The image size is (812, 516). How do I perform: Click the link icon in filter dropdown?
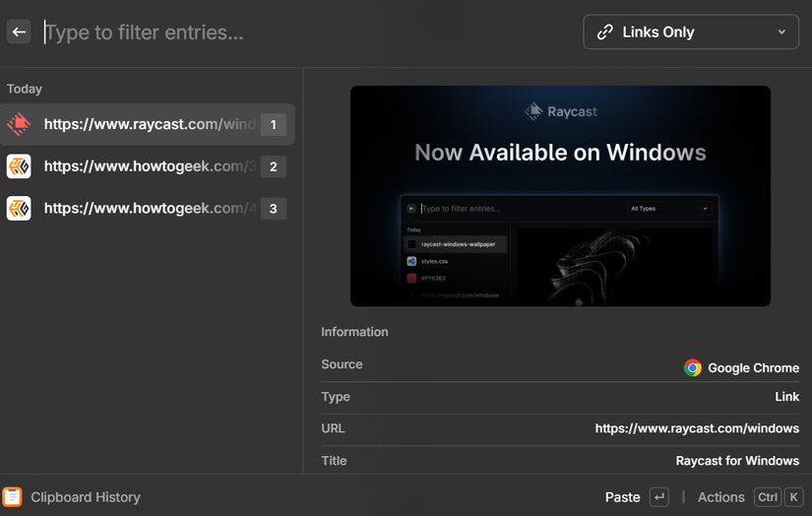tap(605, 32)
